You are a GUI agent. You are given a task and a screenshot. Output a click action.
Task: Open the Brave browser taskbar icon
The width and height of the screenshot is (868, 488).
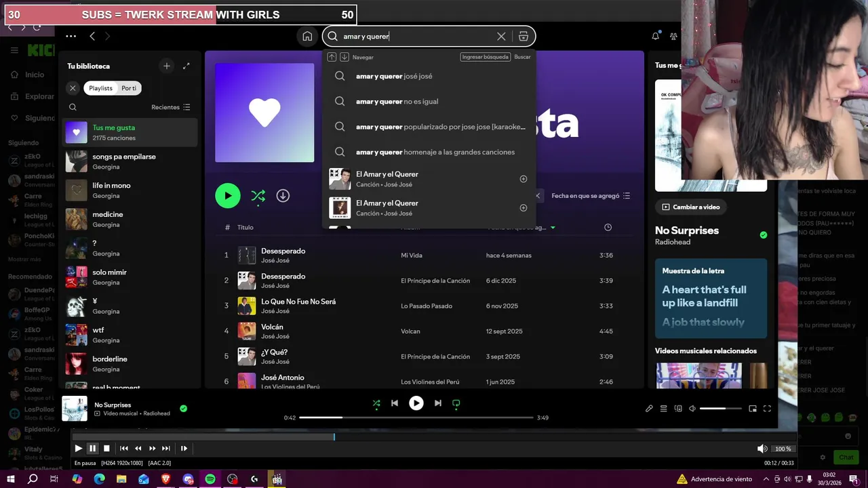click(166, 479)
